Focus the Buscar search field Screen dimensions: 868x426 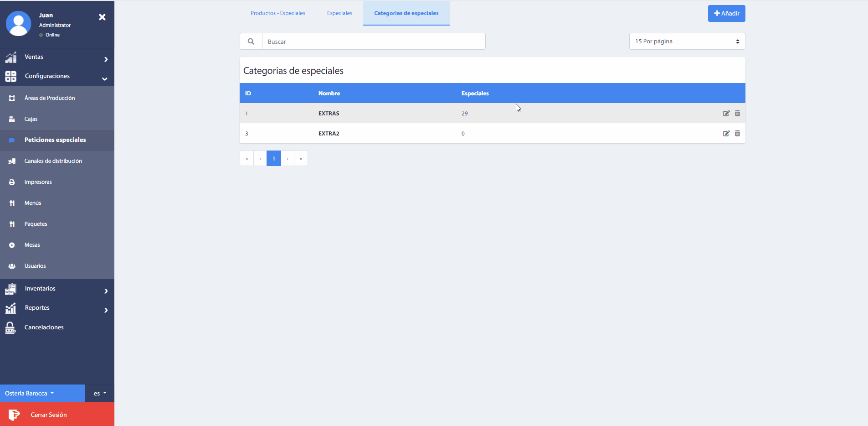[374, 42]
